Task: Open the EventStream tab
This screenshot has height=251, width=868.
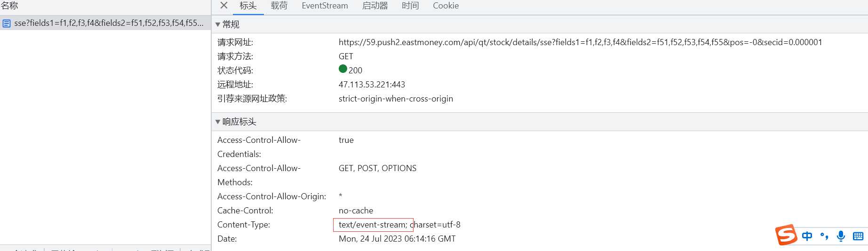Action: coord(325,6)
